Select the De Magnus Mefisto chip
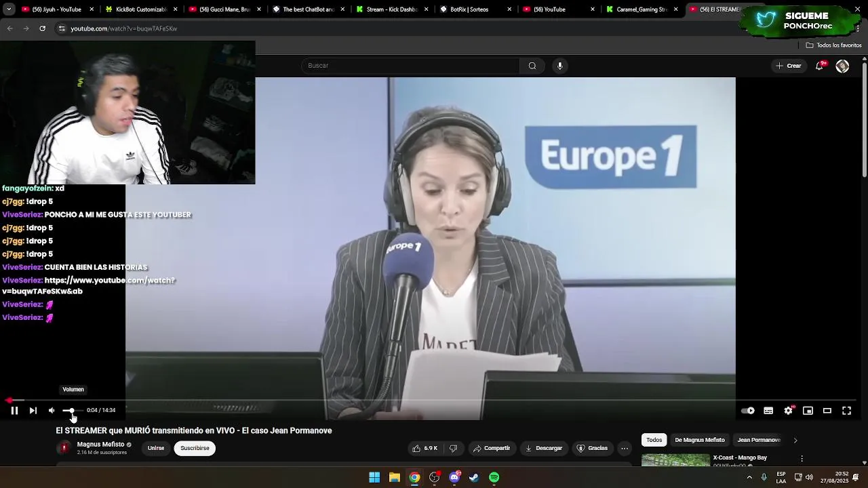 (700, 440)
